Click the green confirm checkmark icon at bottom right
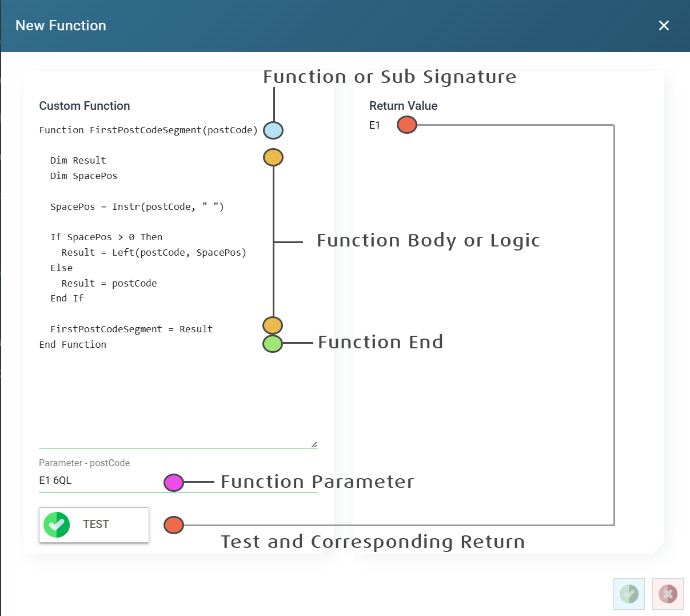 pos(629,594)
